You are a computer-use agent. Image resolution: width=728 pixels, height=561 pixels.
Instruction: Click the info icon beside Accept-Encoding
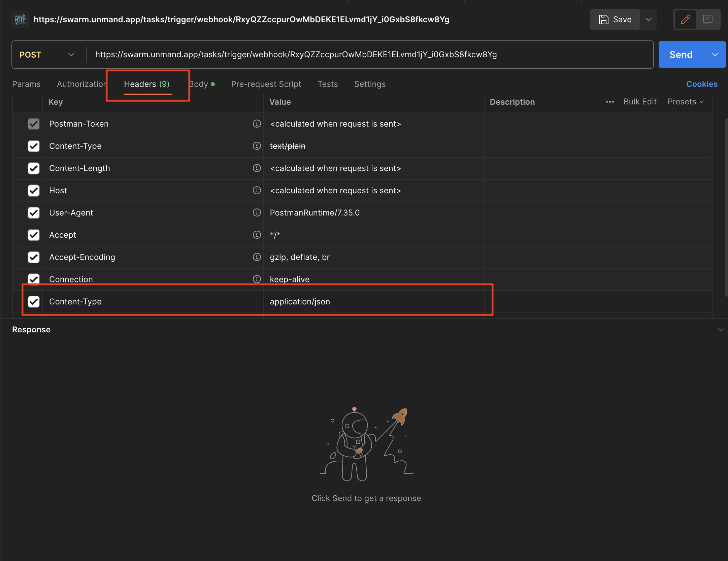click(257, 257)
